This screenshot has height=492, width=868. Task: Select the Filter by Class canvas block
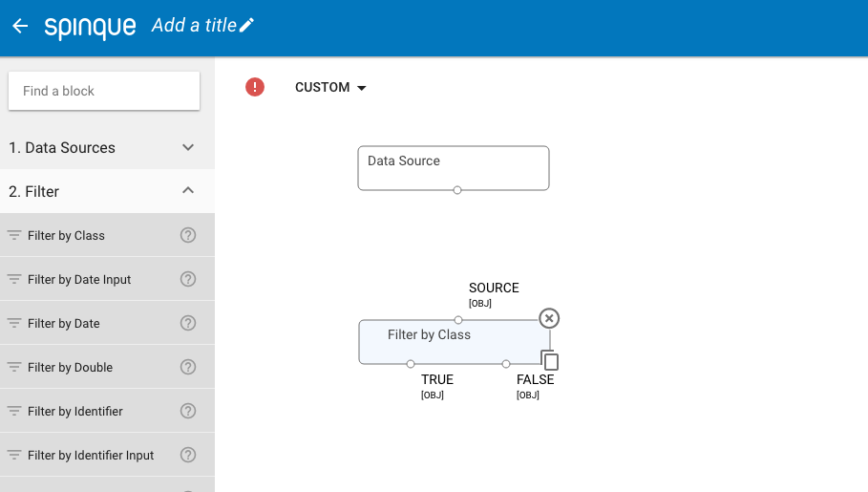pos(454,342)
